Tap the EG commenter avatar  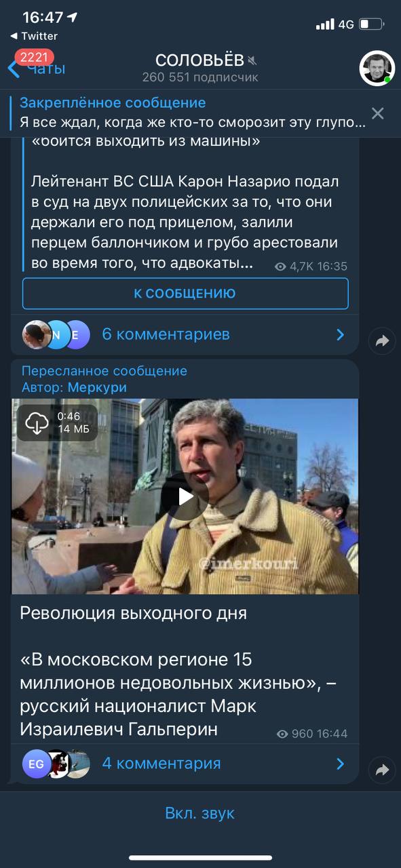click(x=37, y=764)
